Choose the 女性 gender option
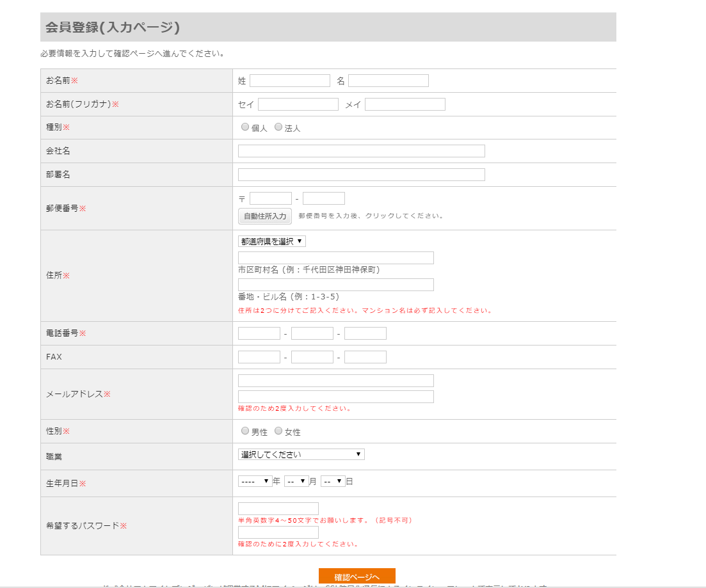The width and height of the screenshot is (706, 588). [x=278, y=431]
